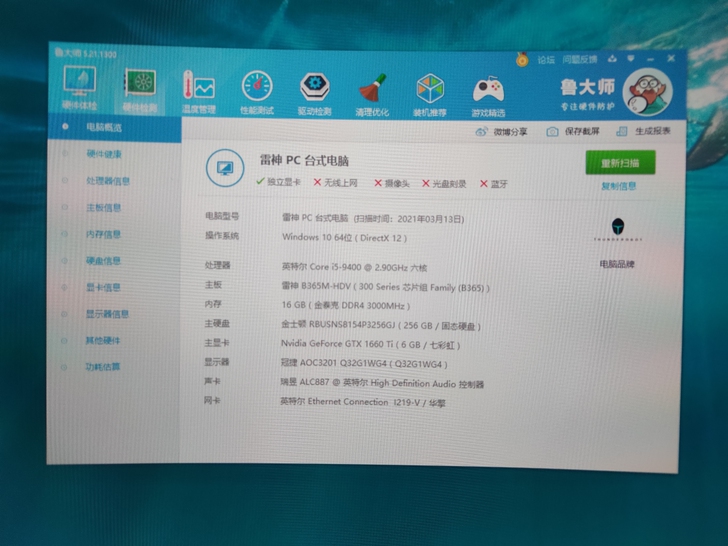Click 生成报表 generate report text
The image size is (728, 546).
pos(653,131)
